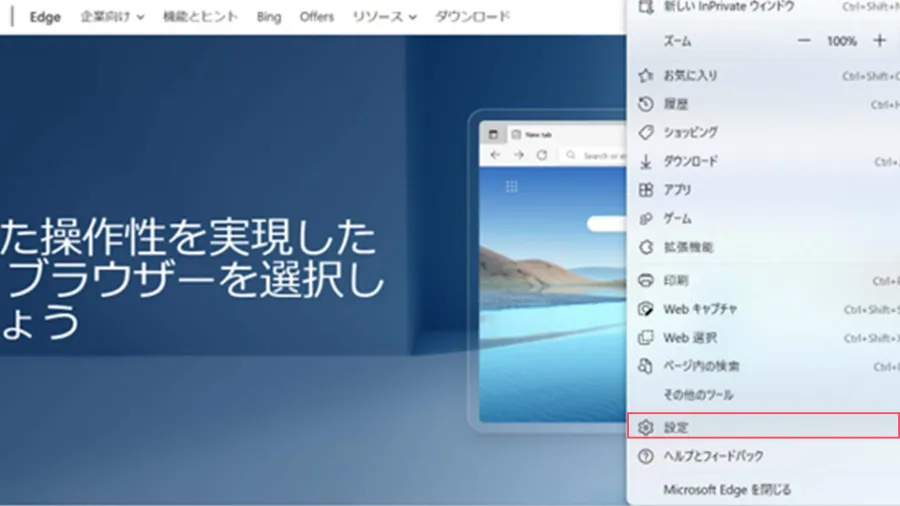This screenshot has height=506, width=900.
Task: Decrease zoom with the minus button
Action: pyautogui.click(x=804, y=41)
